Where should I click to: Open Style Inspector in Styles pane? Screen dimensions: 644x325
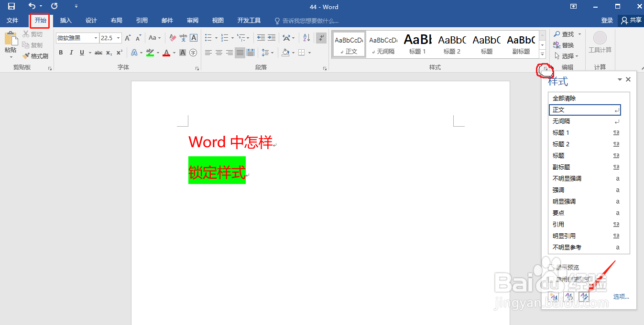pos(568,296)
